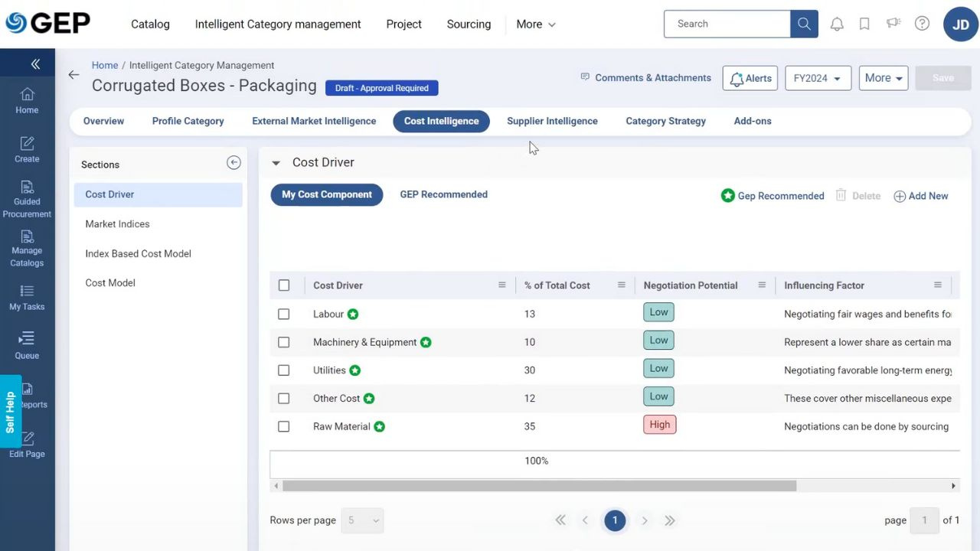This screenshot has height=551, width=980.
Task: Select Index Based Cost Model section
Action: (x=158, y=253)
